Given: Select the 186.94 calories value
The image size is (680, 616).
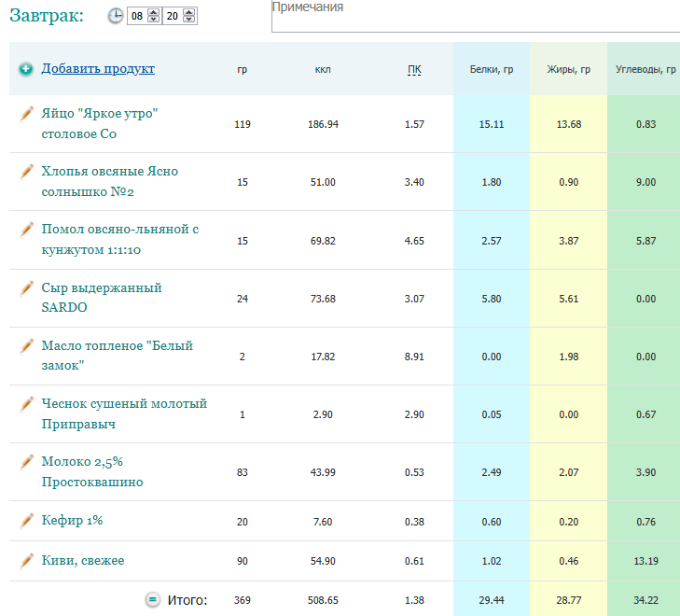Looking at the screenshot, I should point(323,124).
